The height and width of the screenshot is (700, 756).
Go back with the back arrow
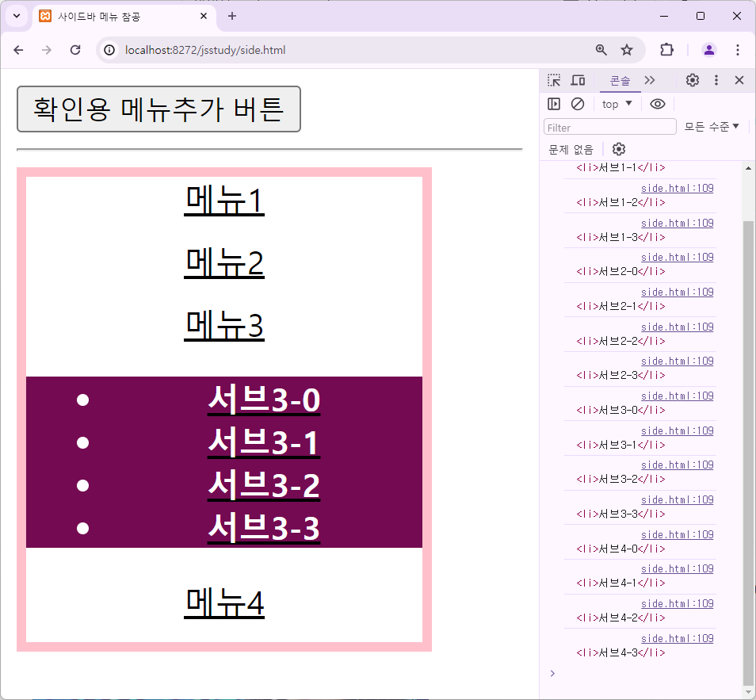coord(18,50)
